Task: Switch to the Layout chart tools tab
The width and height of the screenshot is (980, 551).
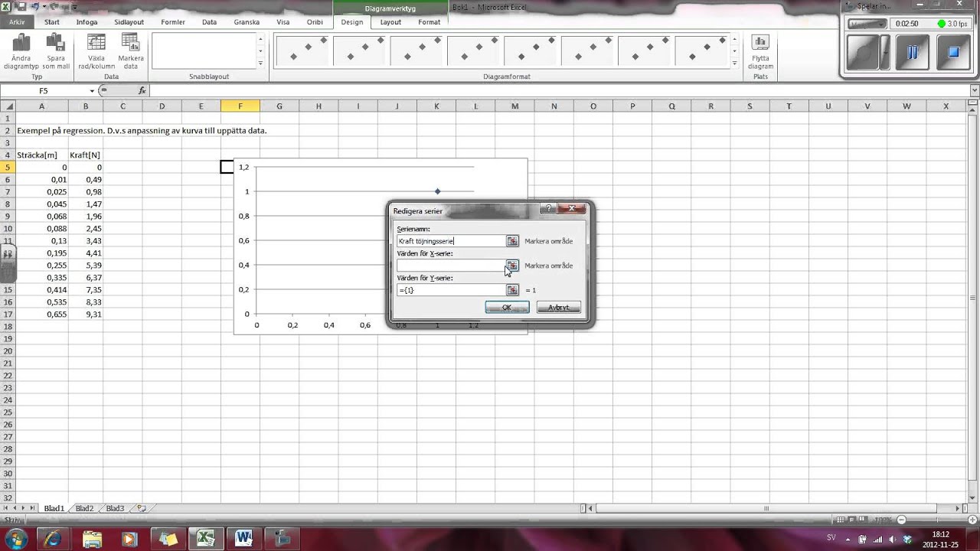Action: pyautogui.click(x=390, y=22)
